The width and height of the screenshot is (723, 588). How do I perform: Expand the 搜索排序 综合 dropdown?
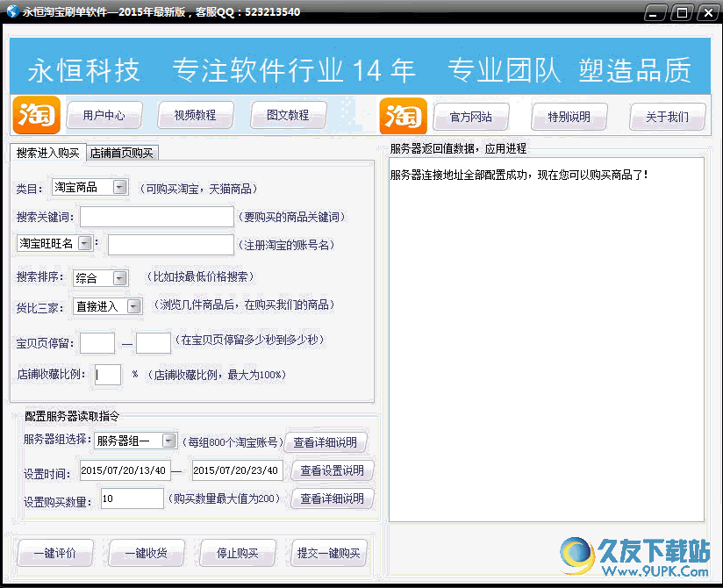pyautogui.click(x=120, y=278)
